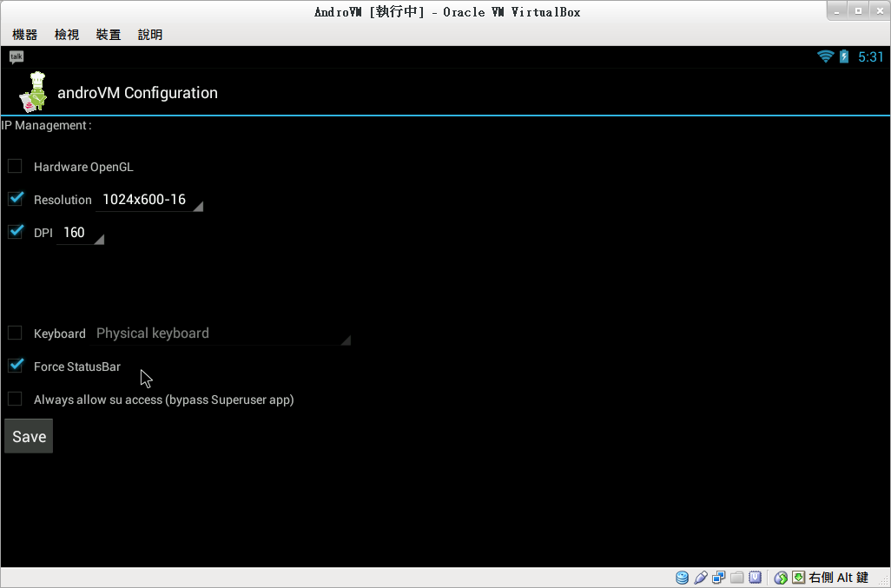Open the 說明 (Help) menu
891x588 pixels.
coord(150,35)
